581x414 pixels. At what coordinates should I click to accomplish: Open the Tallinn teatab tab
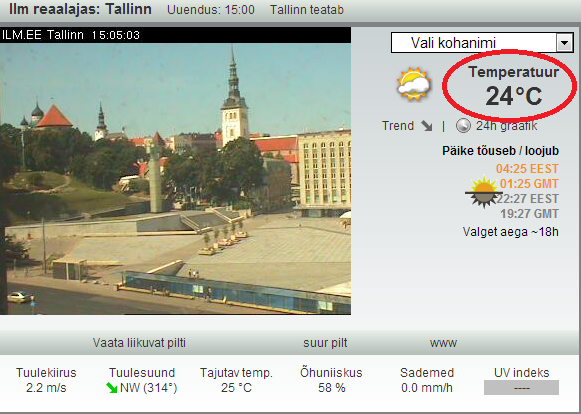(x=307, y=10)
